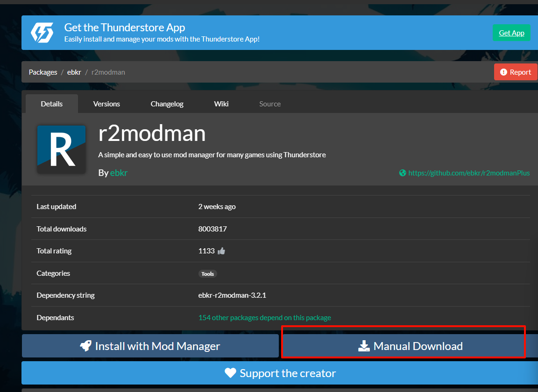The image size is (538, 392).
Task: Open the r2modman R logo thumbnail
Action: click(x=62, y=149)
